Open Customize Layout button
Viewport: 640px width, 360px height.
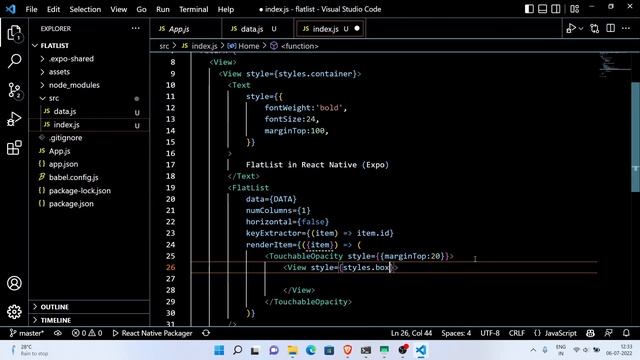pyautogui.click(x=574, y=9)
